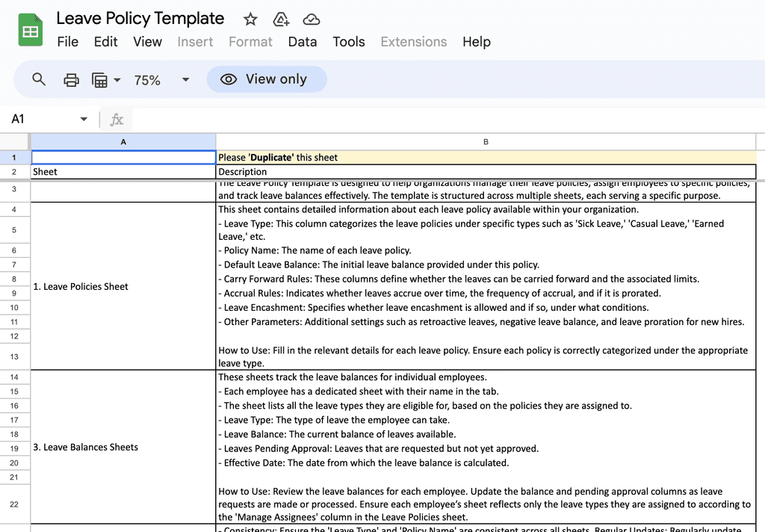Image resolution: width=765 pixels, height=532 pixels.
Task: Select row 2 by clicking its row number
Action: click(x=15, y=171)
